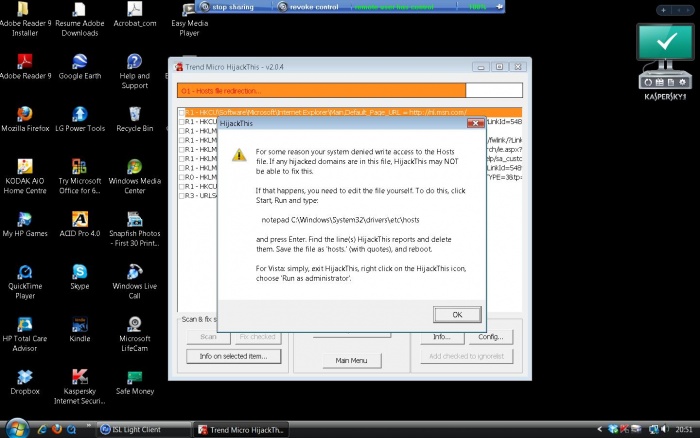
Task: Click the Kaspersky gadget settings gear
Action: pos(682,82)
